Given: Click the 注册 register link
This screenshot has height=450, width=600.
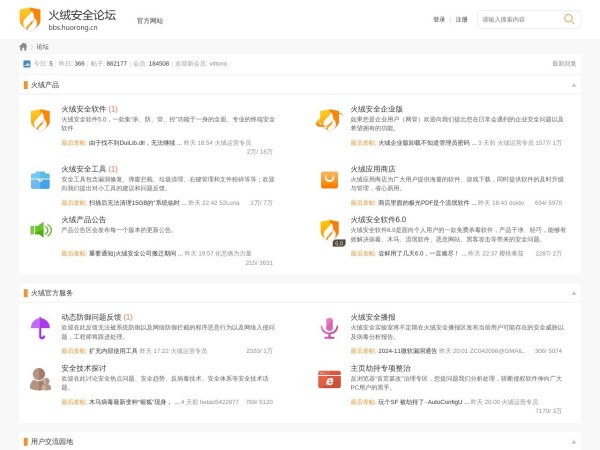Looking at the screenshot, I should pos(461,19).
